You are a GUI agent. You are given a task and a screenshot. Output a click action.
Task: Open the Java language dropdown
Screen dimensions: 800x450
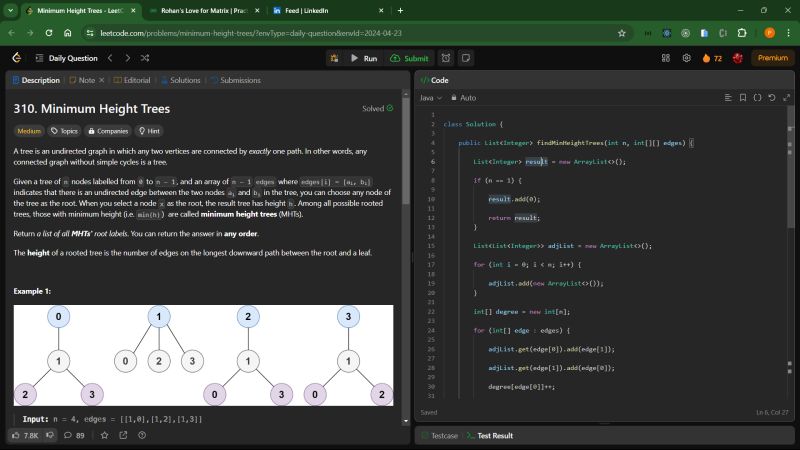[x=431, y=98]
